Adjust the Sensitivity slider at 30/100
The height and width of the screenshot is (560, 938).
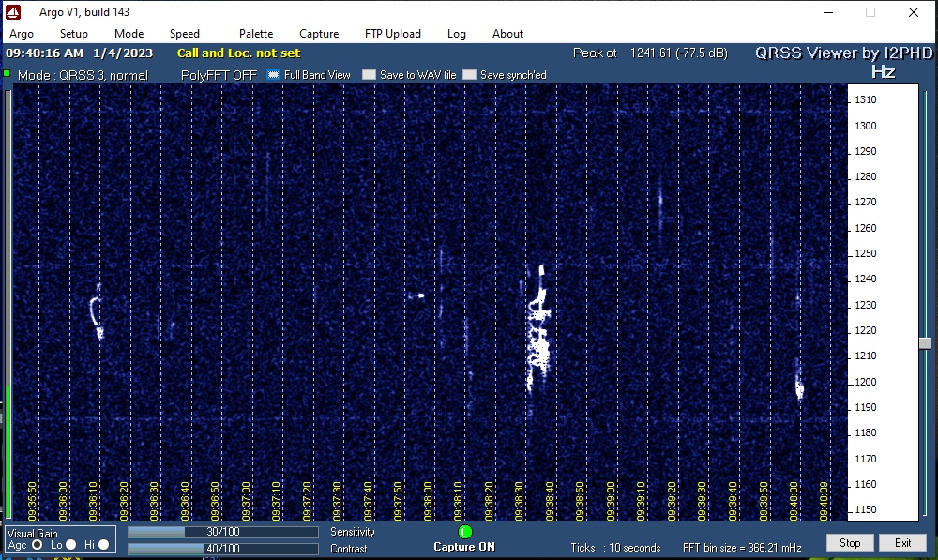(223, 532)
